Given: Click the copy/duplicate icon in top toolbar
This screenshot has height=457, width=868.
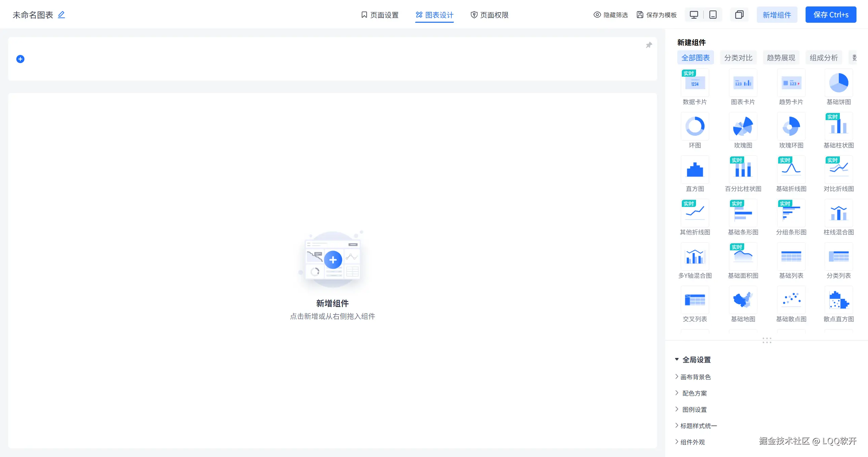Looking at the screenshot, I should 739,15.
